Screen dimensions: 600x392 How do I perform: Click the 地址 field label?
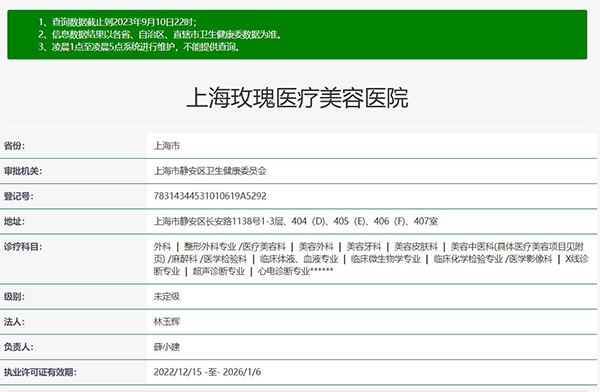pos(14,221)
